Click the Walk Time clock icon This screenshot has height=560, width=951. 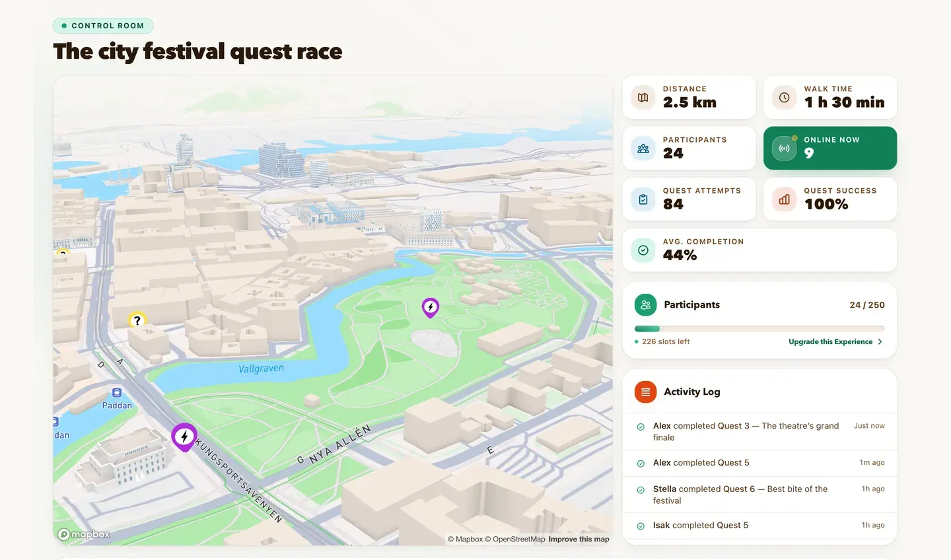tap(784, 98)
